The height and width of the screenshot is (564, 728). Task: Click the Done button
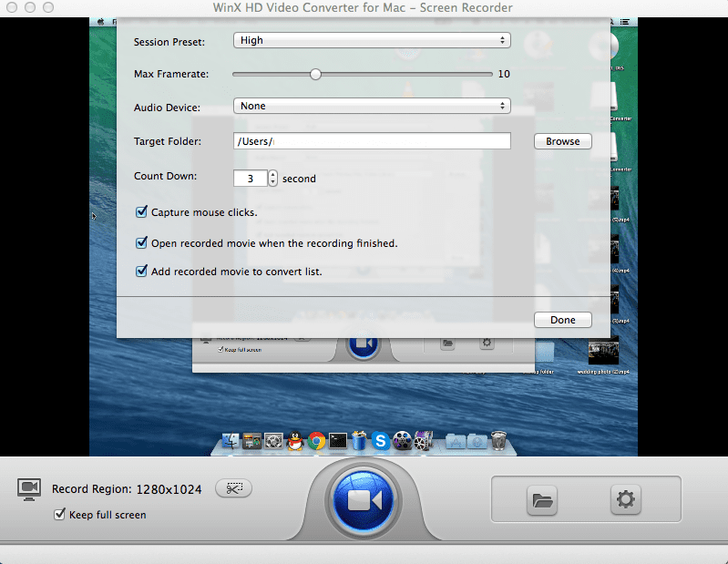click(x=563, y=320)
